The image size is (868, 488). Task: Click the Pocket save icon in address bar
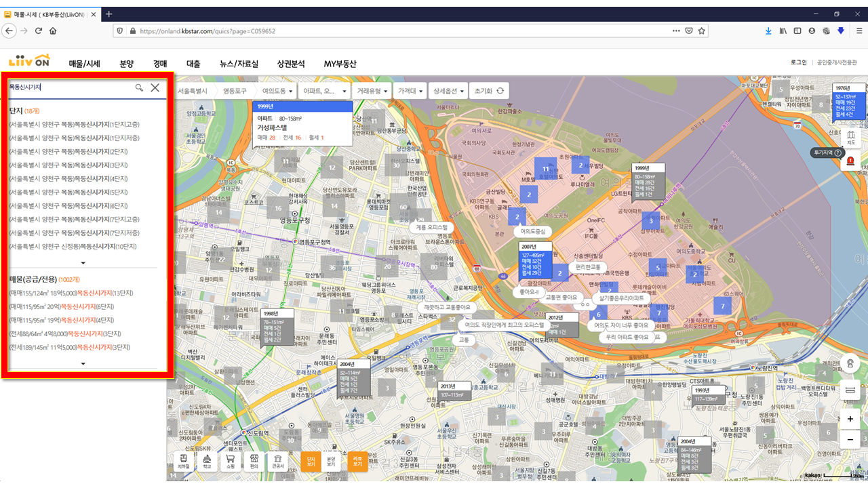click(688, 30)
